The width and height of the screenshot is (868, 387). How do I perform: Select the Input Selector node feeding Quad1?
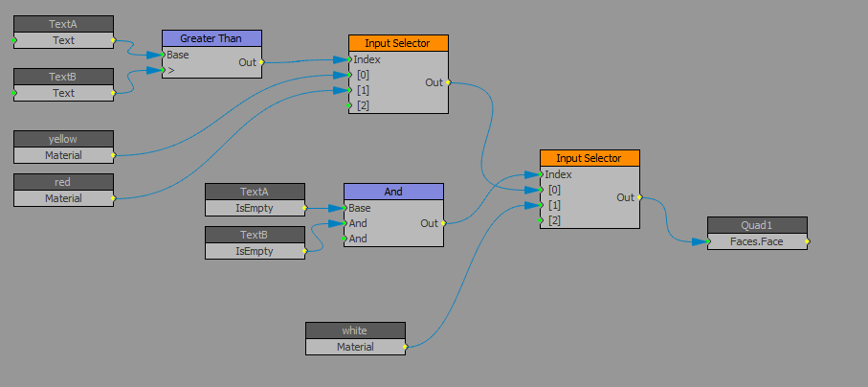[x=590, y=158]
